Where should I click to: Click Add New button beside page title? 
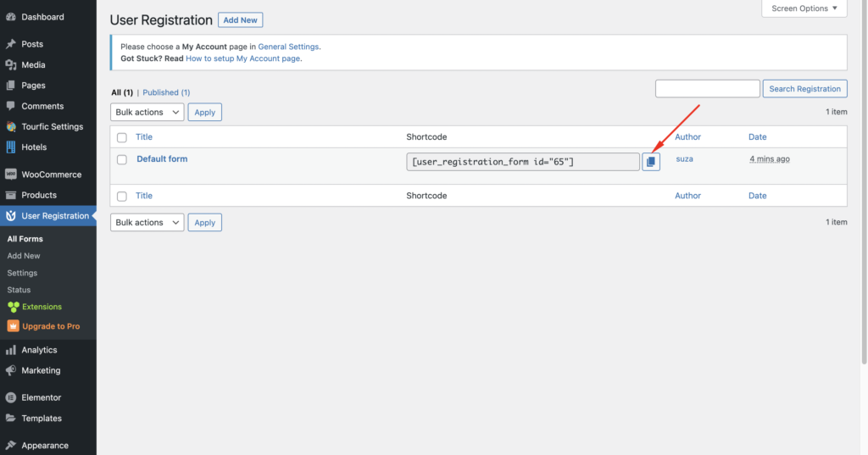point(240,20)
